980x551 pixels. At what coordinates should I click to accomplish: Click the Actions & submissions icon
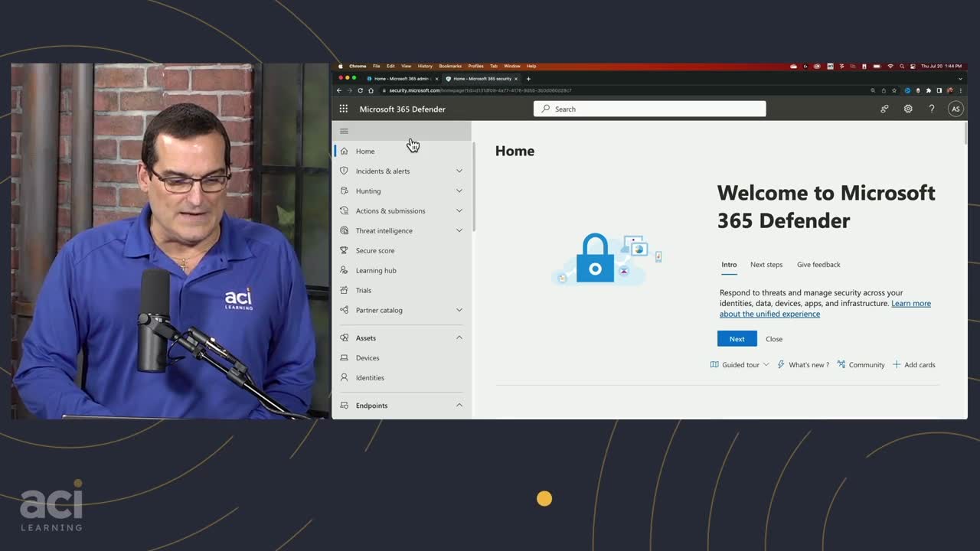point(344,210)
